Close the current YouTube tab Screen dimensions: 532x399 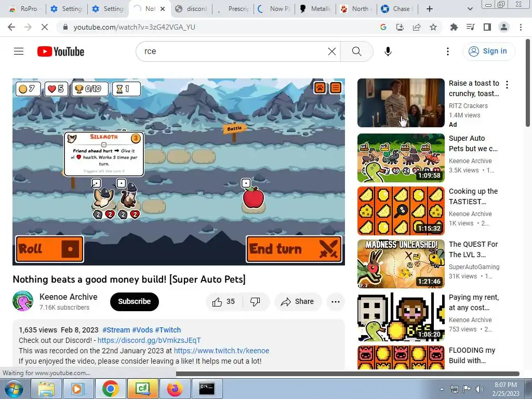tap(163, 9)
